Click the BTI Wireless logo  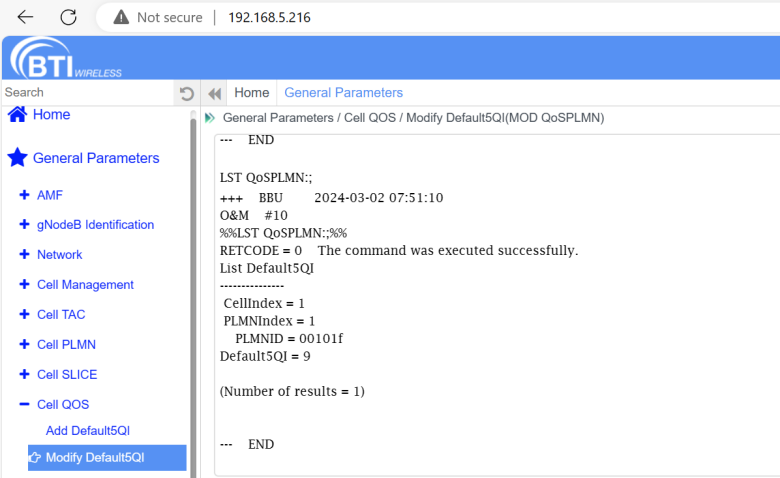pyautogui.click(x=66, y=58)
